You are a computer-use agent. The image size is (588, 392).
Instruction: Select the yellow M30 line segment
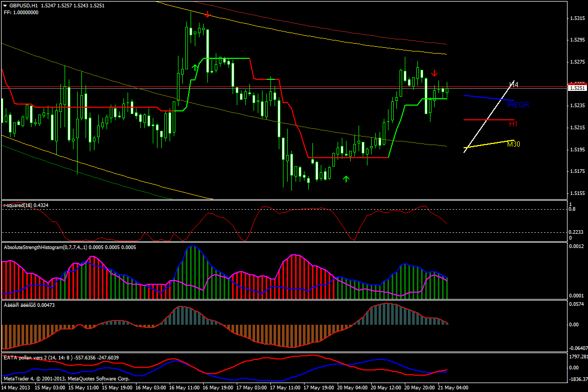[489, 144]
